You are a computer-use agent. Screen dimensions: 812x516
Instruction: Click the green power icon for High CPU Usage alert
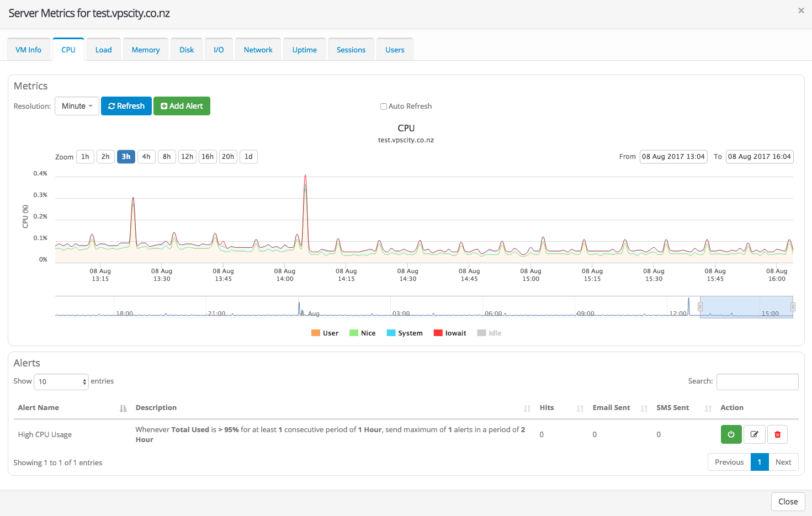[x=731, y=434]
